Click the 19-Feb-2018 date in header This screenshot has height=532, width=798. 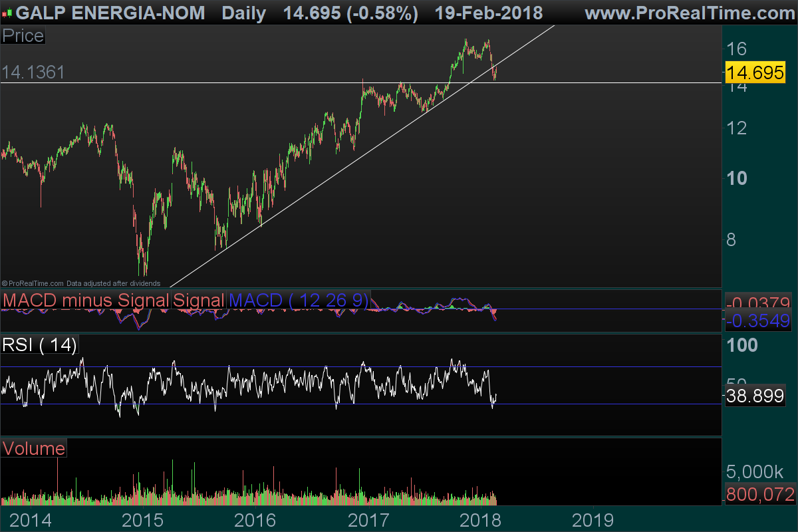(x=488, y=13)
